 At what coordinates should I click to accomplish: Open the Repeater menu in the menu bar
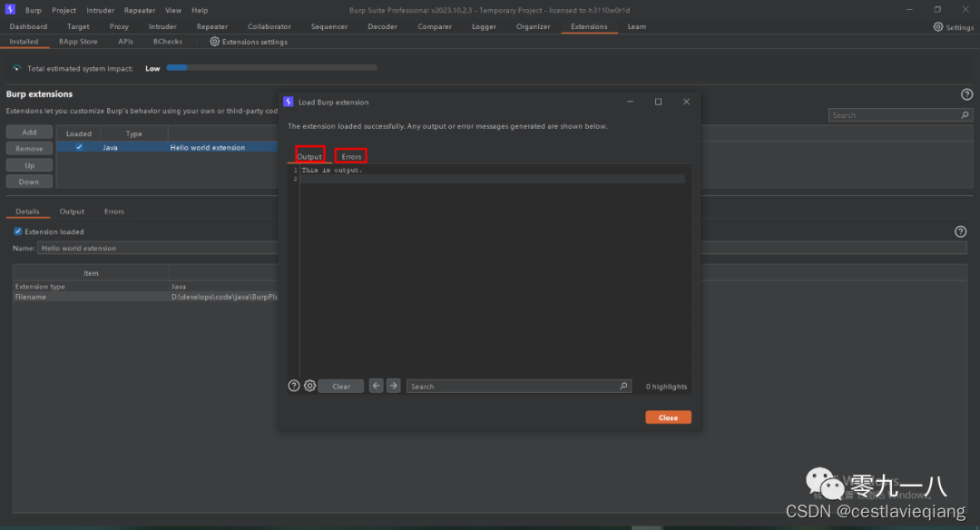coord(140,10)
